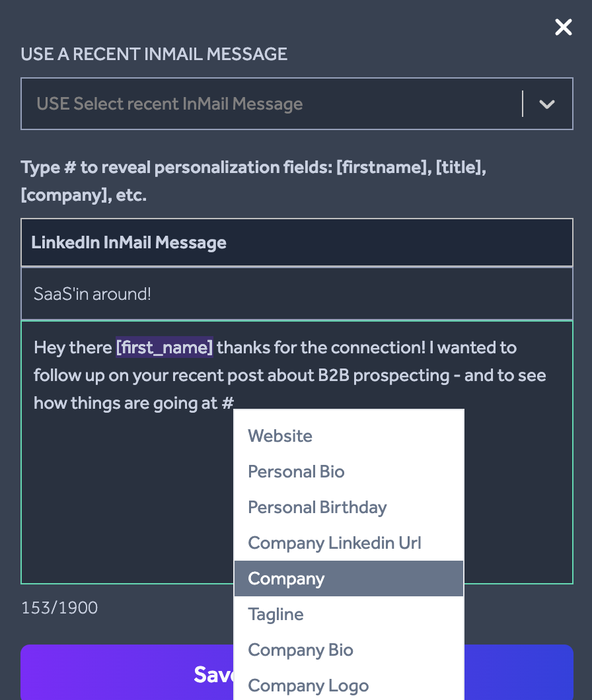This screenshot has width=592, height=700.
Task: Choose Company Logo from the list
Action: 348,685
